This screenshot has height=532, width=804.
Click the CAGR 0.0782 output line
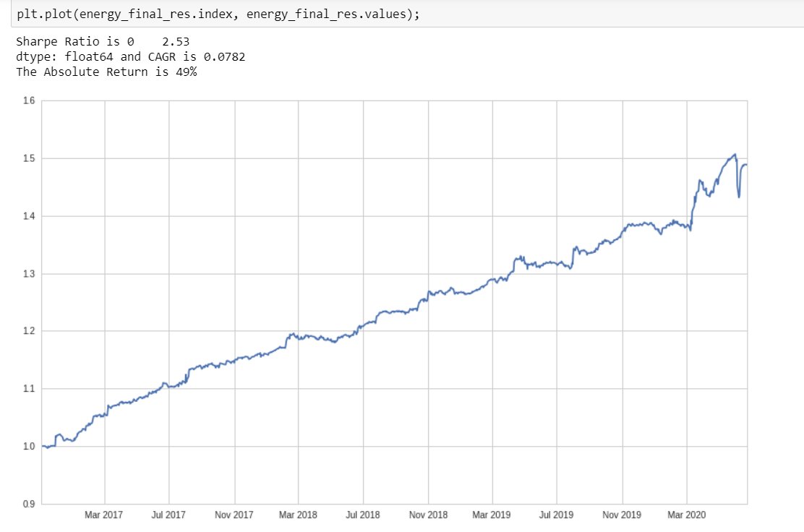point(130,56)
